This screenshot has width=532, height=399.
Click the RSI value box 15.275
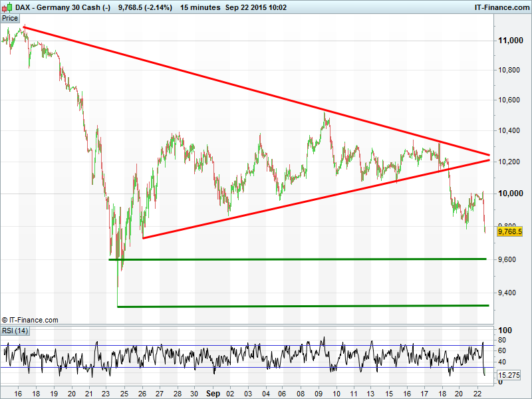click(x=510, y=376)
